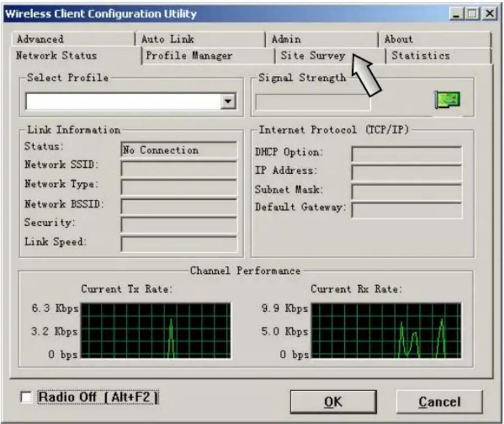504x424 pixels.
Task: Click the 'Radio Off (Alt+F2)' label text
Action: (x=98, y=397)
